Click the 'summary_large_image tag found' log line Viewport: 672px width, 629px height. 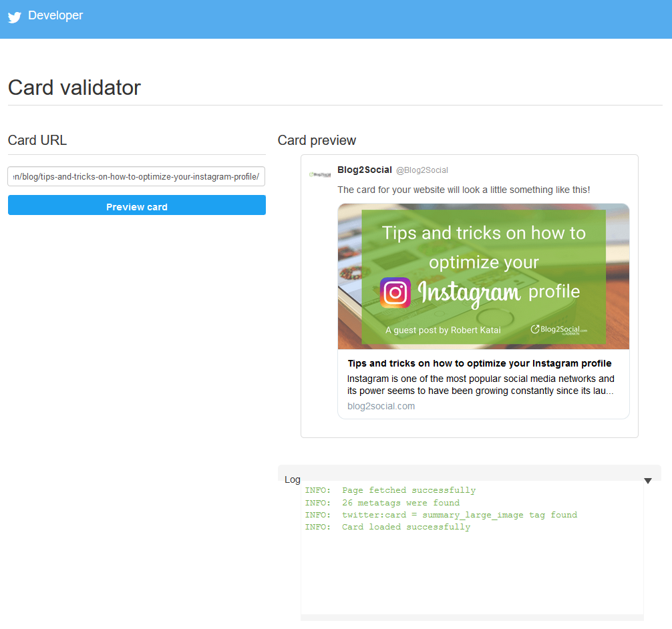(x=441, y=515)
